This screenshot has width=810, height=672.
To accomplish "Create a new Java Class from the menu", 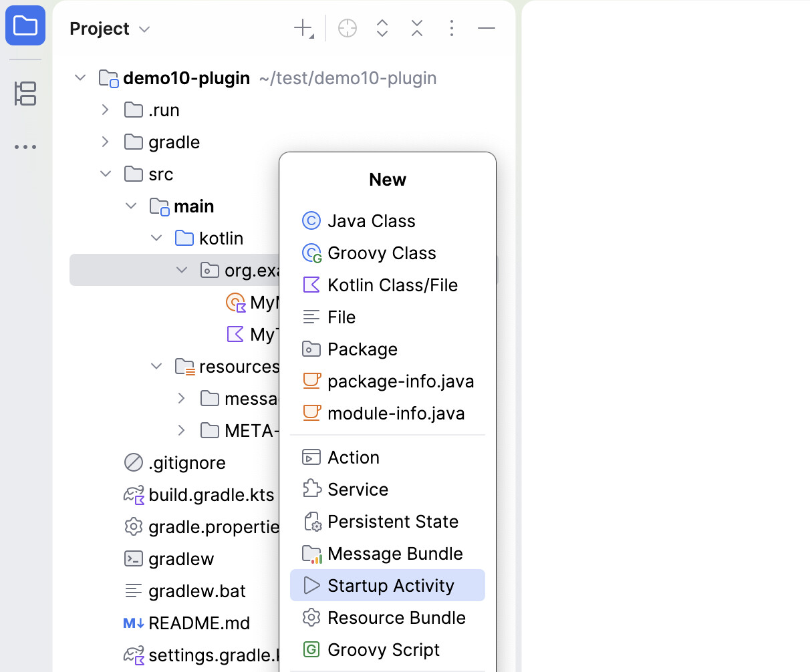I will (372, 220).
